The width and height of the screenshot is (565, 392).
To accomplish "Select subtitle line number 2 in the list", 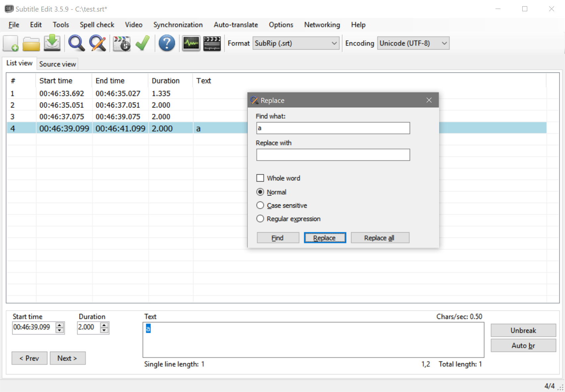I will [99, 105].
